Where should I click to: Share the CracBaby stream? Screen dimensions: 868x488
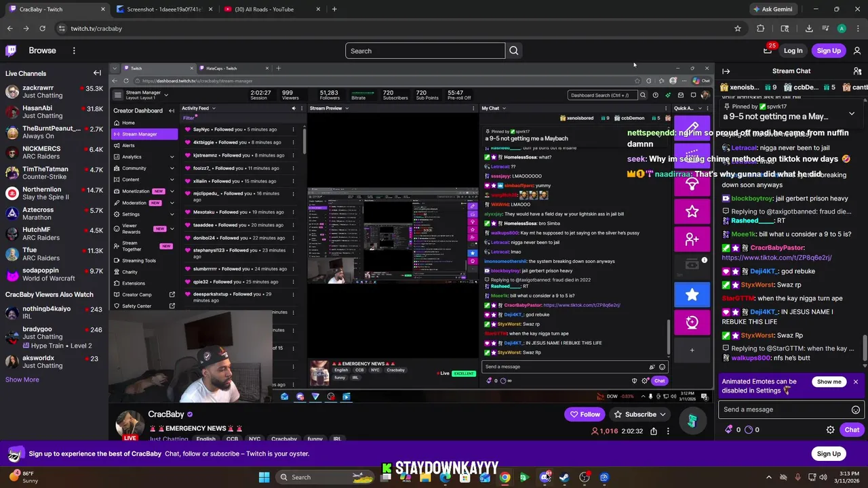tap(653, 431)
